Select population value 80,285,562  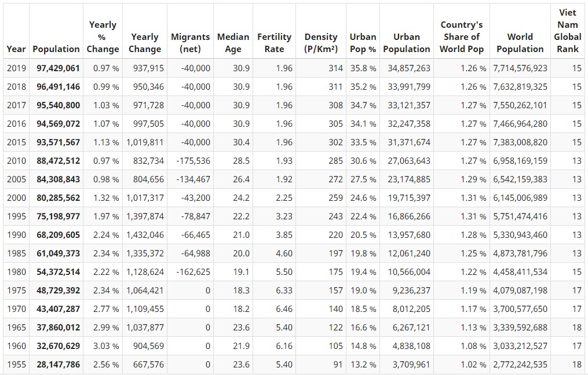[58, 198]
